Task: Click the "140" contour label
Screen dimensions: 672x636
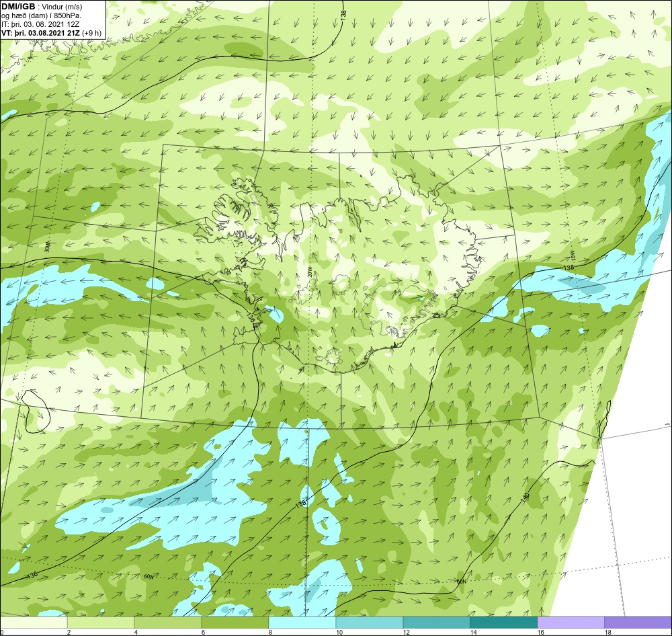Action: [x=526, y=498]
